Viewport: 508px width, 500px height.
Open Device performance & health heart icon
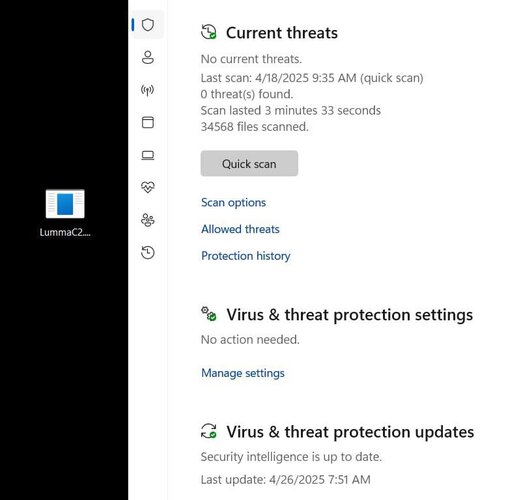(x=148, y=187)
